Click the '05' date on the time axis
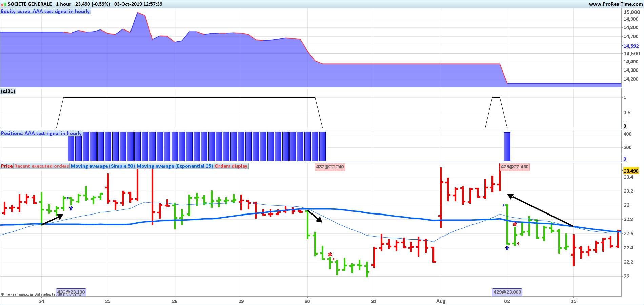 point(573,301)
